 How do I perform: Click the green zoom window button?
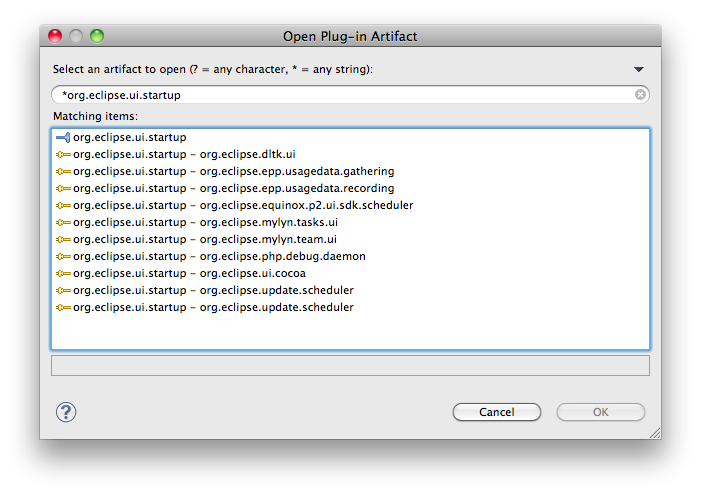tap(97, 36)
